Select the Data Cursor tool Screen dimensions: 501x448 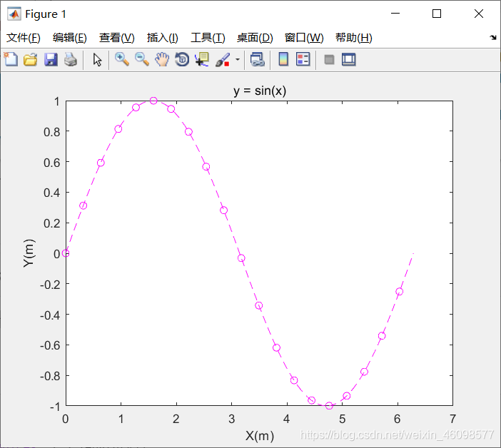[202, 60]
